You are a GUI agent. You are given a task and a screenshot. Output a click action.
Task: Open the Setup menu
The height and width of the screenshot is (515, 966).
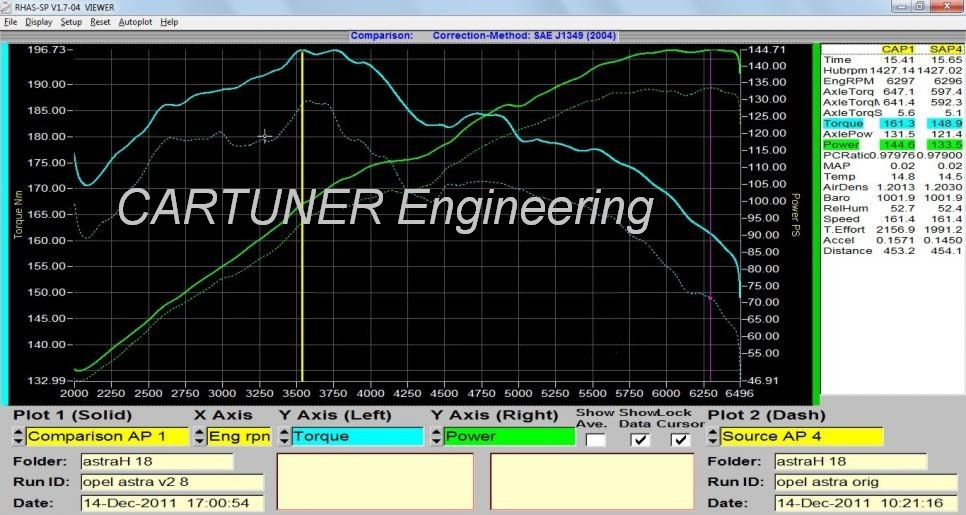click(x=71, y=21)
